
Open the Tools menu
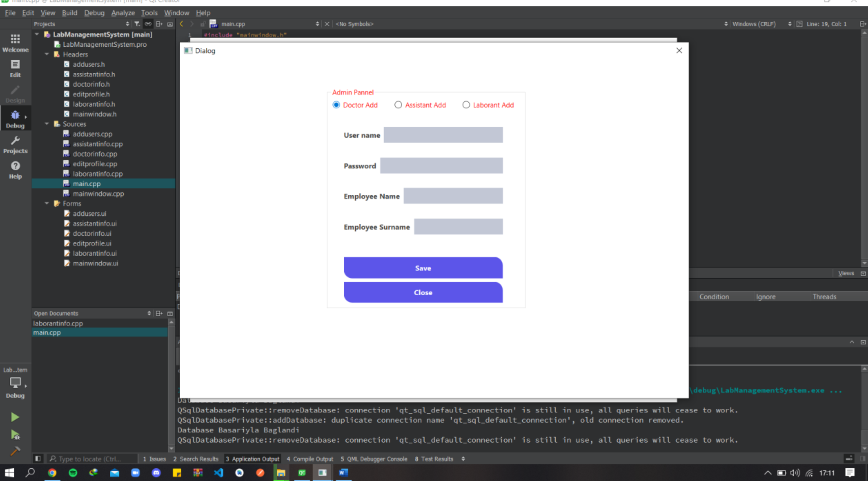point(149,13)
